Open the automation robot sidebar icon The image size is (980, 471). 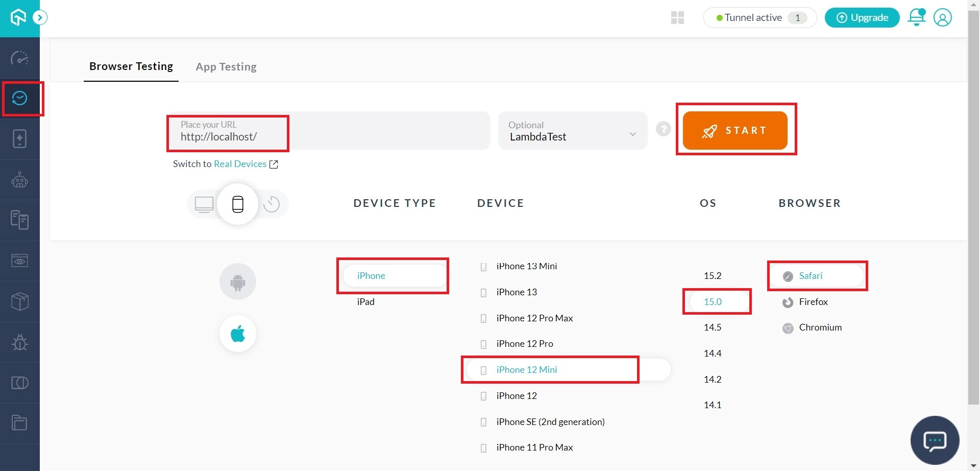click(x=20, y=180)
